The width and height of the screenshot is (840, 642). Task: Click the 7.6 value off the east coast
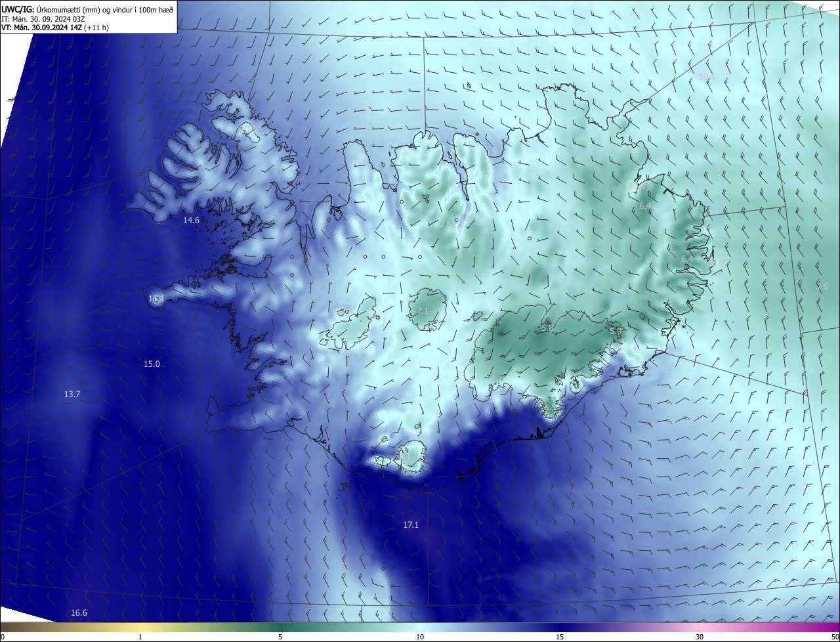[822, 287]
